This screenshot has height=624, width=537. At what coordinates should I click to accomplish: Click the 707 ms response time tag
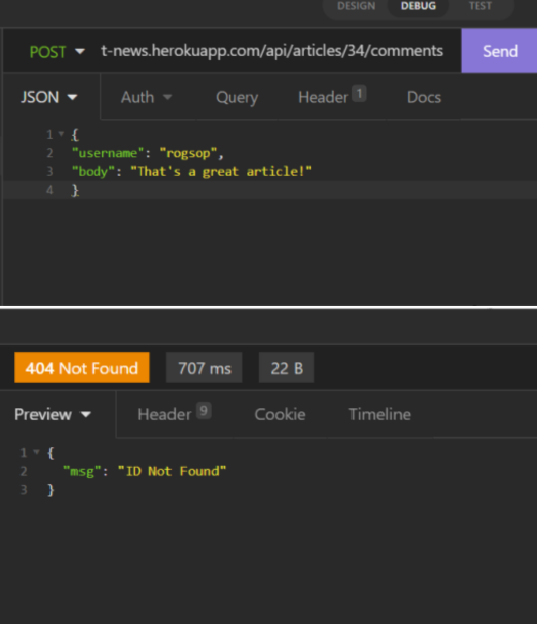click(x=204, y=368)
